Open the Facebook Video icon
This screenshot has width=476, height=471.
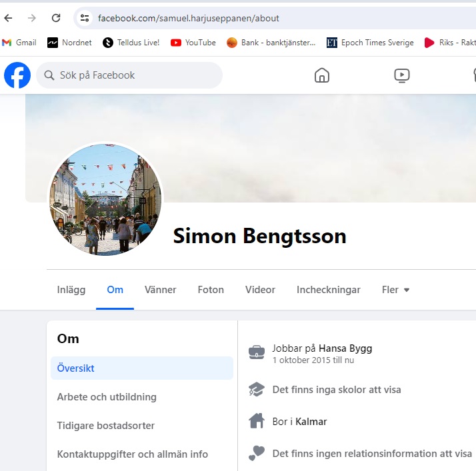coord(401,75)
